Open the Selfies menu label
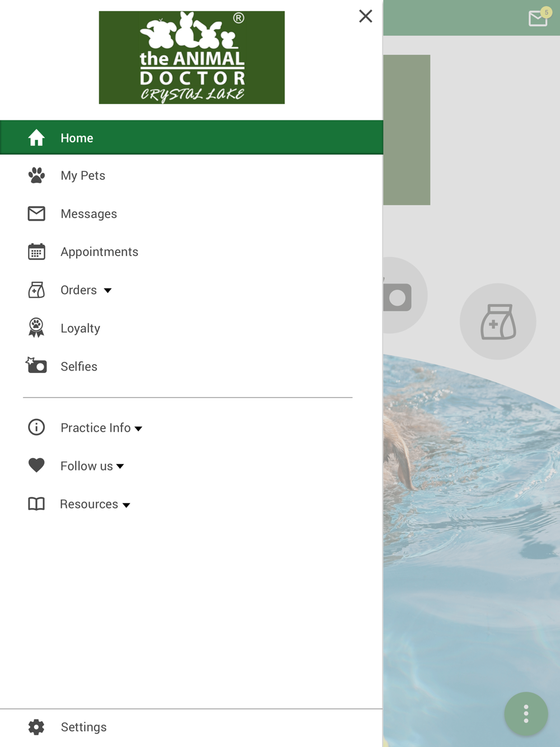 (x=79, y=367)
